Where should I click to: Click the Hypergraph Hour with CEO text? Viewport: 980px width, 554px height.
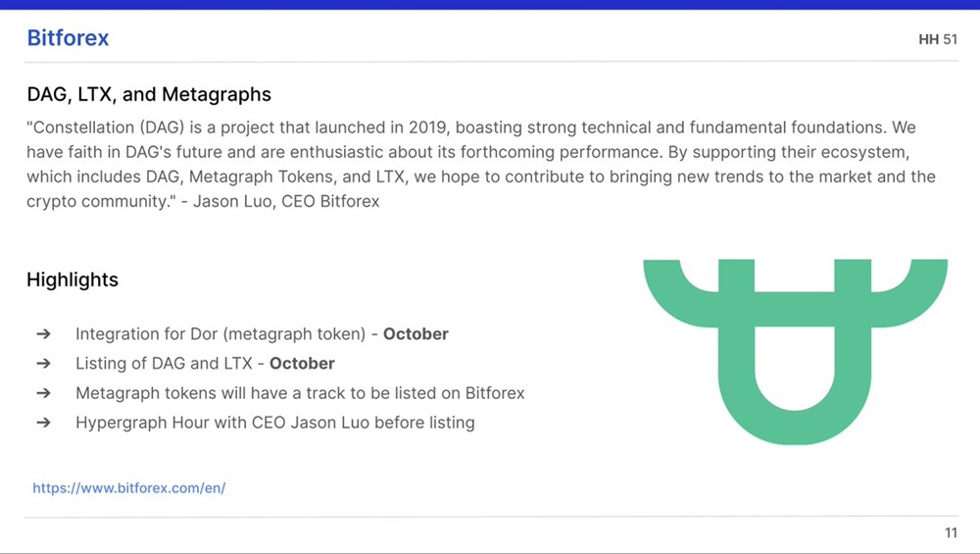[x=274, y=424]
